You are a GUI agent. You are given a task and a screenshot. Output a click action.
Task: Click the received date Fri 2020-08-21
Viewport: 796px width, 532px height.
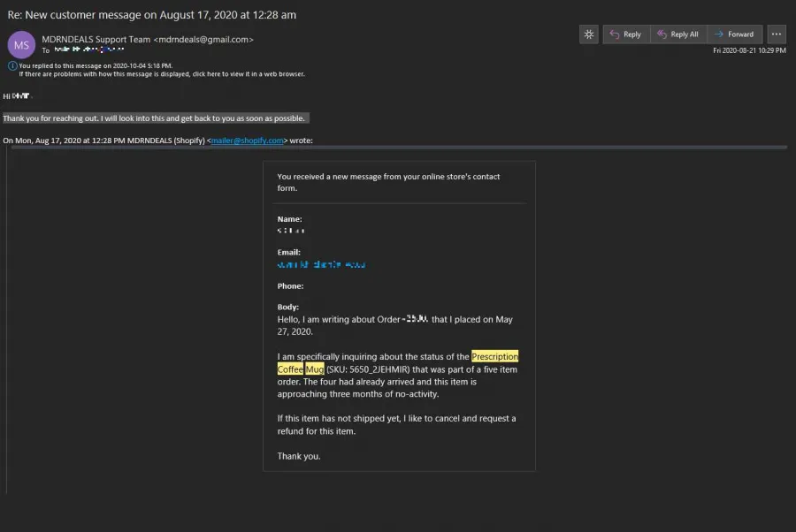tap(748, 50)
